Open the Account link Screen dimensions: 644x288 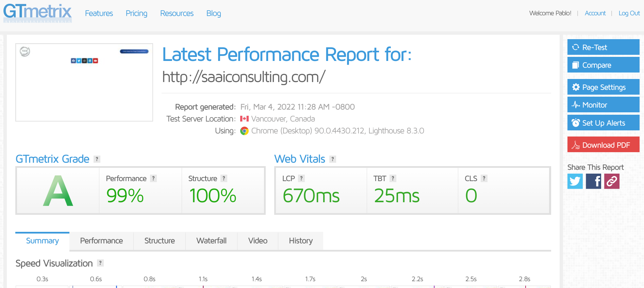point(595,13)
